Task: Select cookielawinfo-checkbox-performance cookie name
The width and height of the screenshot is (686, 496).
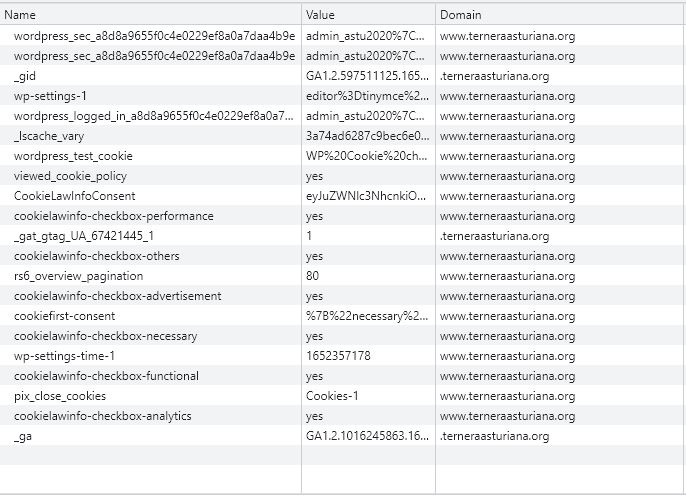Action: click(114, 216)
